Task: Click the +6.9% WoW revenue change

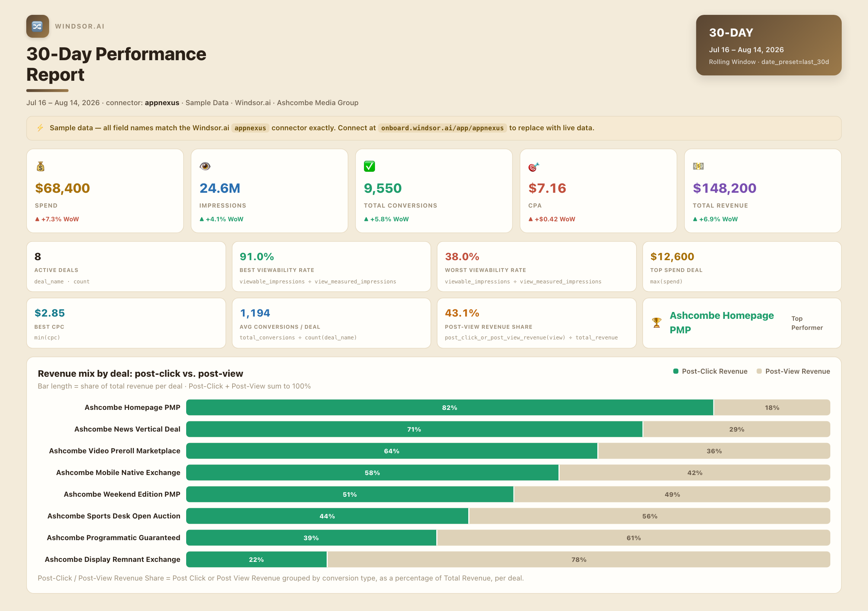Action: tap(715, 219)
